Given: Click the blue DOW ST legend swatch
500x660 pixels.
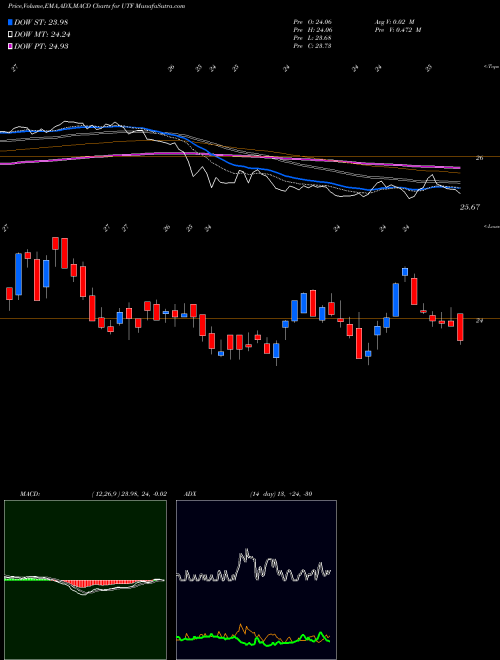Looking at the screenshot, I should tap(10, 22).
